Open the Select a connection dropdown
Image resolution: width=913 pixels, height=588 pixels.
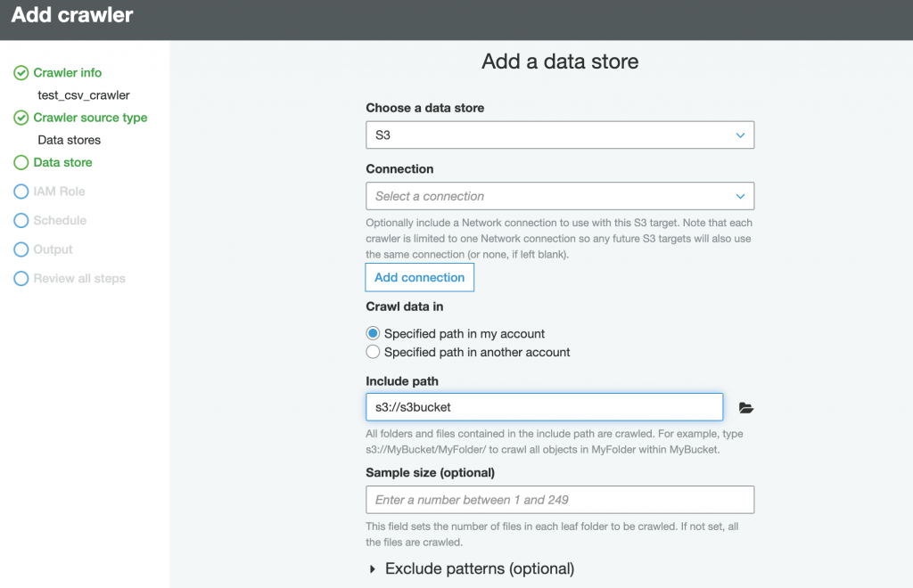point(560,196)
